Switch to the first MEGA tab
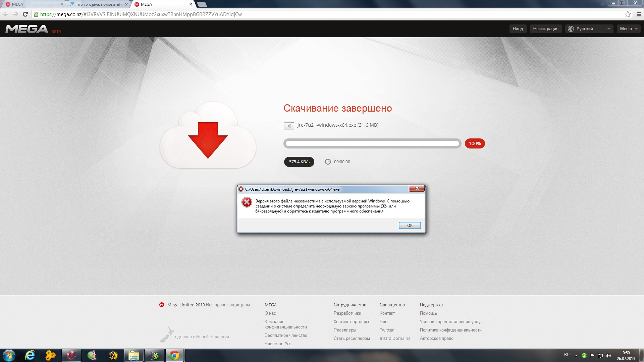The image size is (644, 362). pyautogui.click(x=34, y=4)
